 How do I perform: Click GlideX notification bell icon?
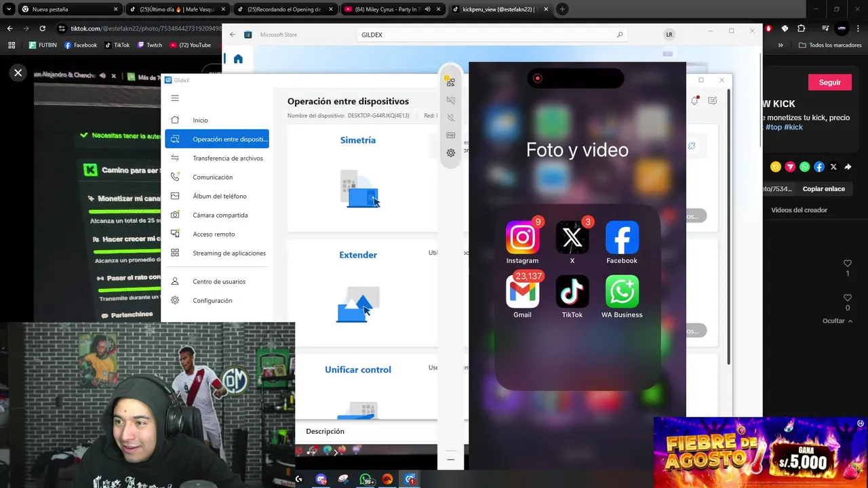point(694,100)
